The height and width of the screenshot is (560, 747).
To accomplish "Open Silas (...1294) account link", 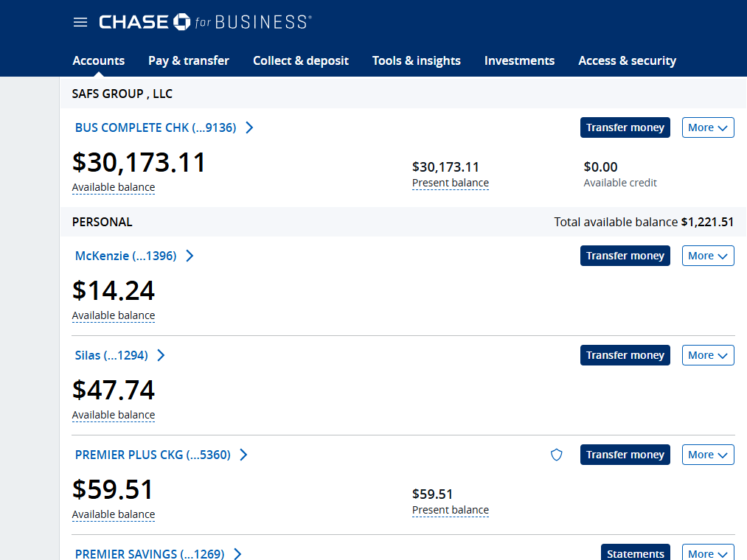I will click(x=111, y=355).
